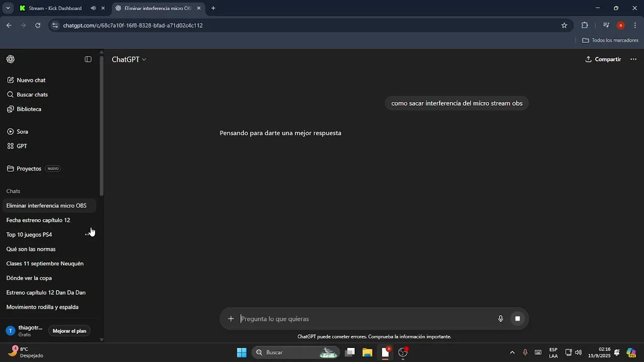Open the conversation options three-dot menu
Image resolution: width=644 pixels, height=362 pixels.
pyautogui.click(x=633, y=59)
